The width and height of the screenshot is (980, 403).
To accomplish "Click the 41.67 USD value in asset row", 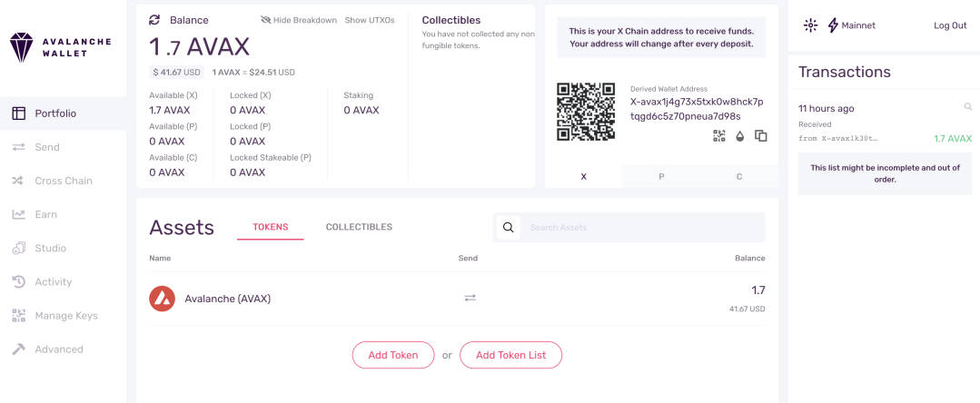I will click(x=747, y=310).
